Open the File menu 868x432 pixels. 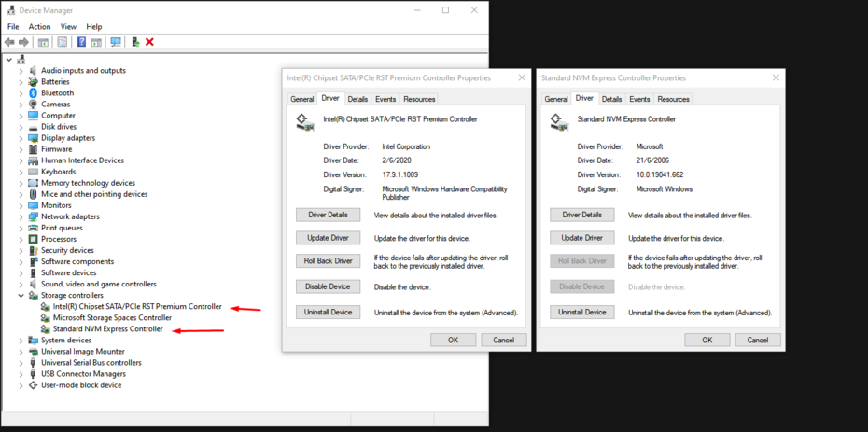pos(13,26)
